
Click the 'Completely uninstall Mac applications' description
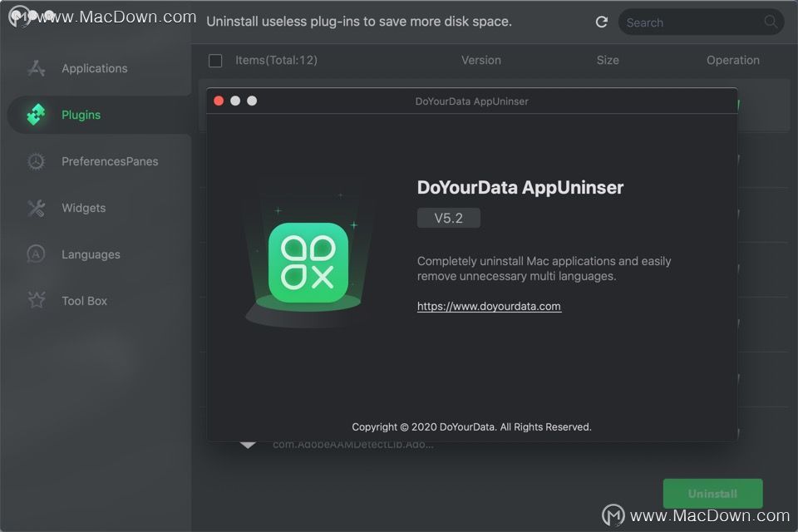(x=544, y=268)
